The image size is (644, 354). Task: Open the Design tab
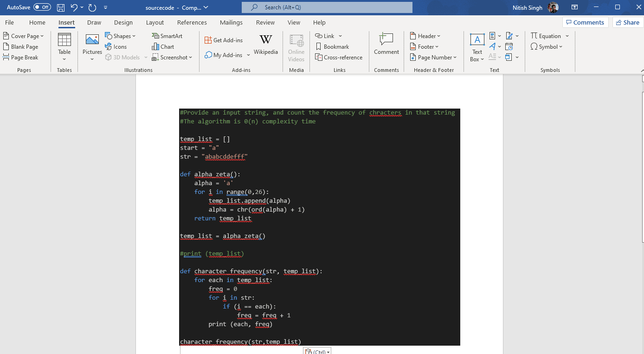[x=123, y=22]
